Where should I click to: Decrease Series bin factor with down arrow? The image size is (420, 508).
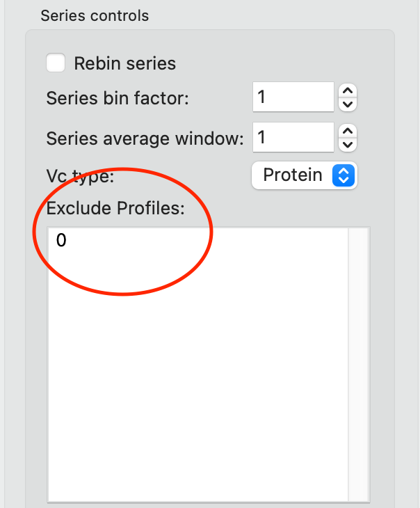coord(349,104)
